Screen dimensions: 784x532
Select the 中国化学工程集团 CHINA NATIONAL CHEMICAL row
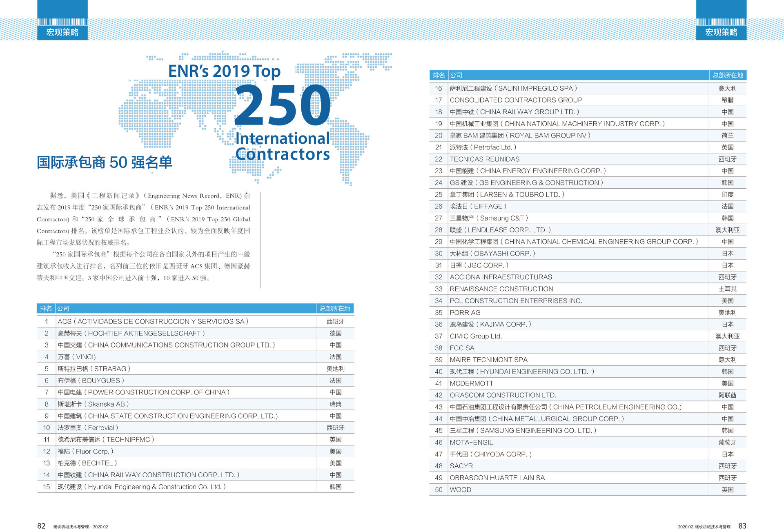588,242
